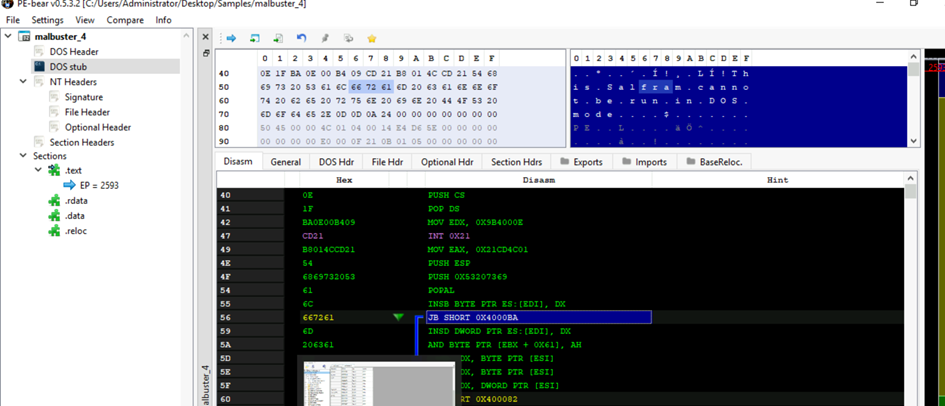Open the Compare menu
The width and height of the screenshot is (945, 406).
coord(125,20)
